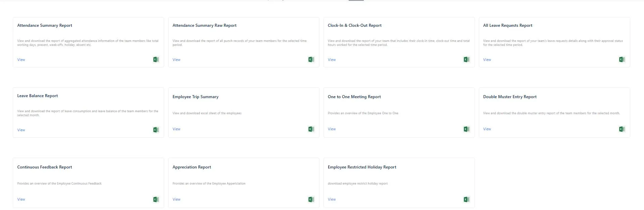Image resolution: width=644 pixels, height=210 pixels.
Task: View the Attendance Summary Raw Report
Action: (176, 60)
